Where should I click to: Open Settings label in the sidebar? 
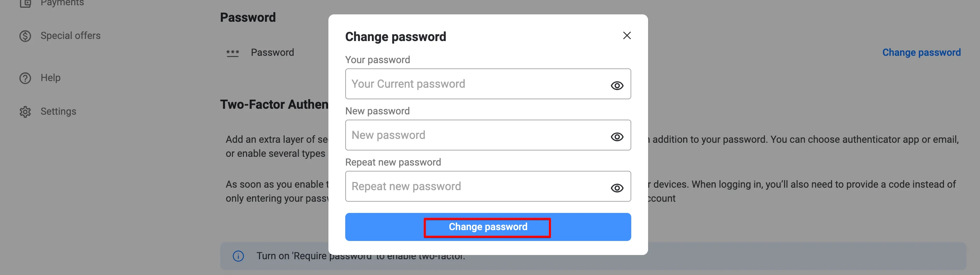pyautogui.click(x=58, y=112)
